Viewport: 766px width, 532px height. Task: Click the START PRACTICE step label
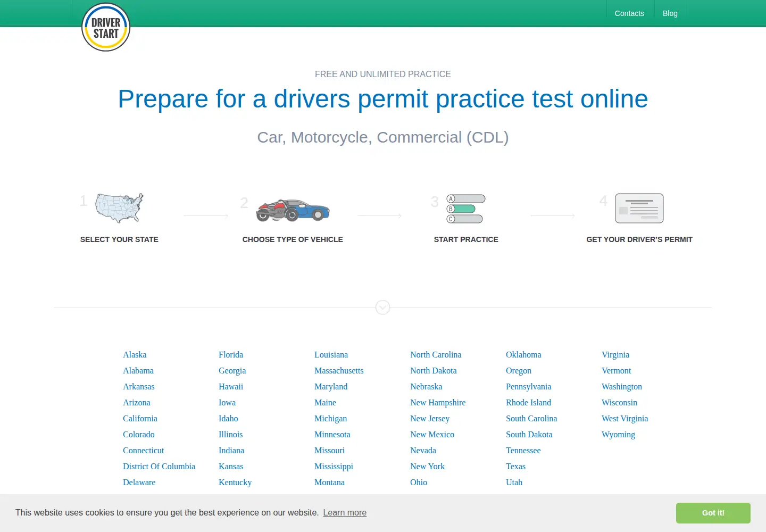(x=466, y=239)
